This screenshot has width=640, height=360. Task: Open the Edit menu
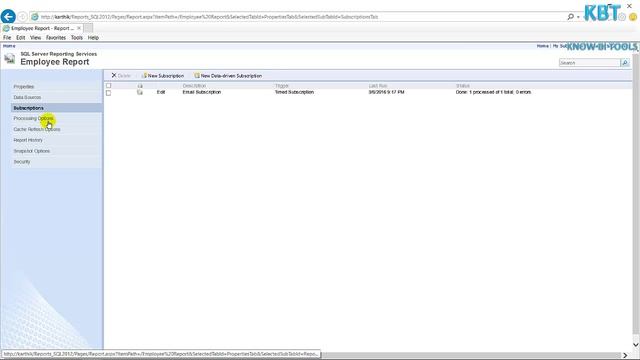point(20,38)
